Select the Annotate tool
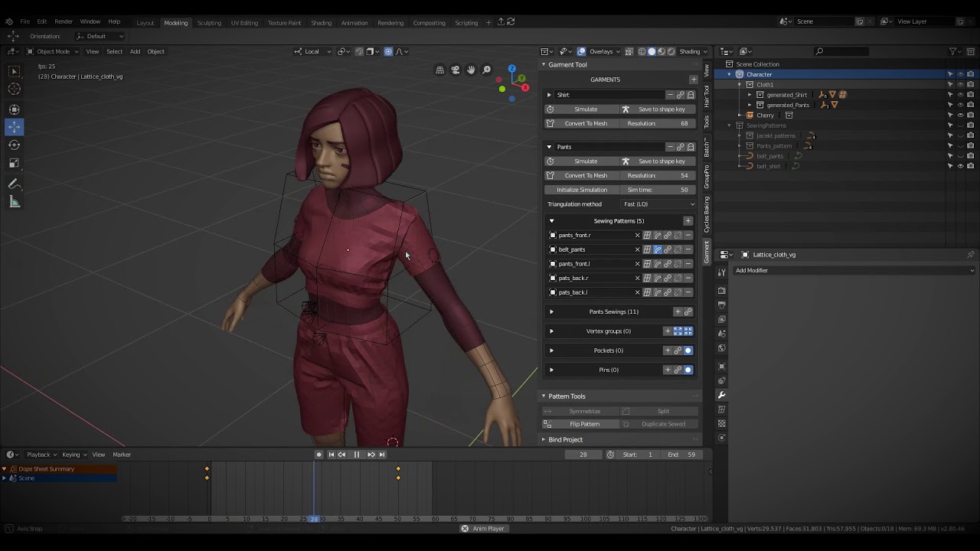The height and width of the screenshot is (551, 980). point(14,184)
